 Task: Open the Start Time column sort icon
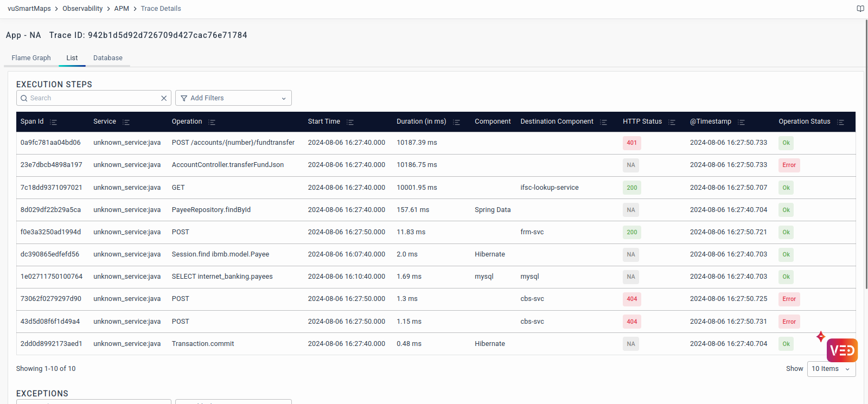pyautogui.click(x=350, y=122)
